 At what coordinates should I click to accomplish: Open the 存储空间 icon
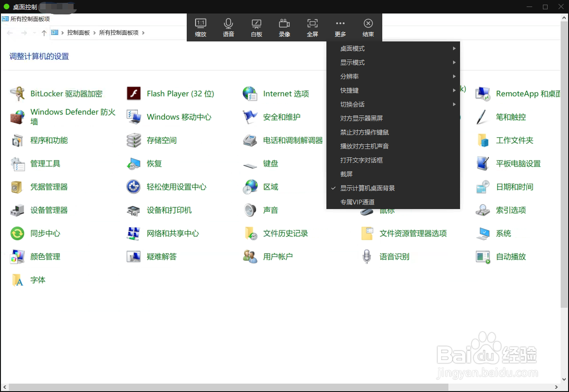coord(134,140)
